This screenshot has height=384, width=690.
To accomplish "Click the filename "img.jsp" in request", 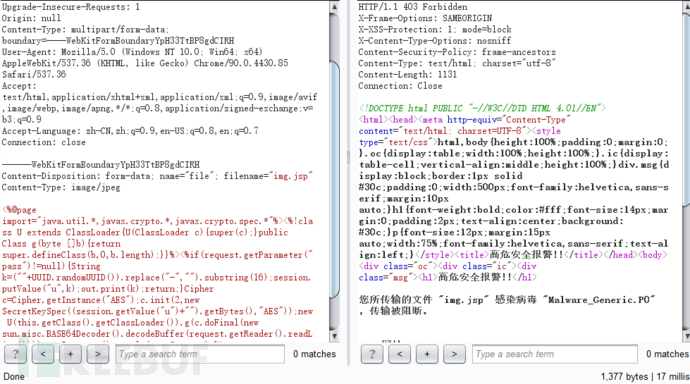I will 291,176.
